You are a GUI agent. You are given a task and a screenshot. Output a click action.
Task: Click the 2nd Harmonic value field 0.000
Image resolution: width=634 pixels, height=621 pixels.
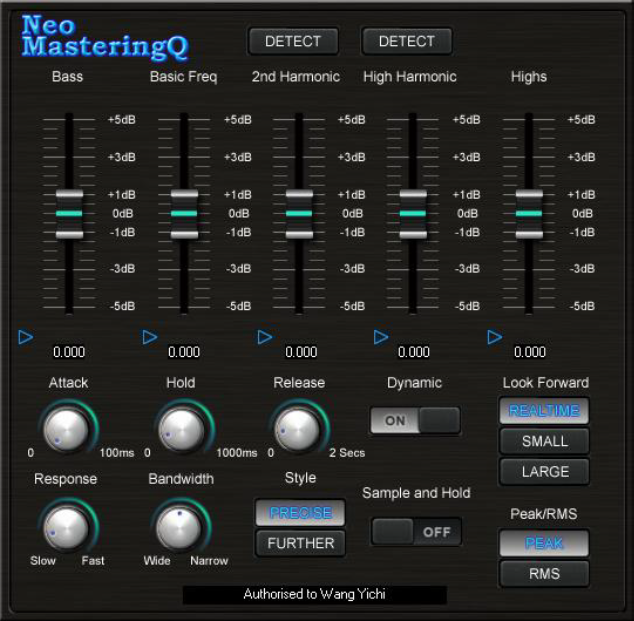tap(301, 352)
